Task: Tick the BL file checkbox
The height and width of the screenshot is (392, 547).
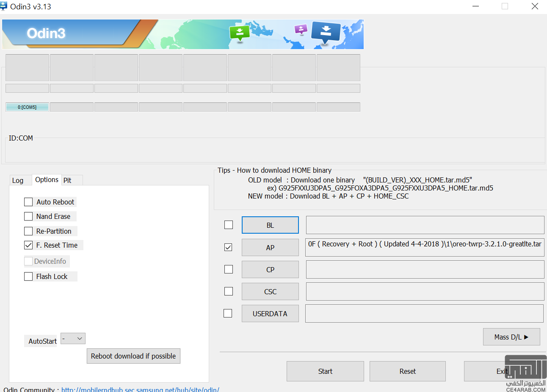Action: [x=229, y=225]
